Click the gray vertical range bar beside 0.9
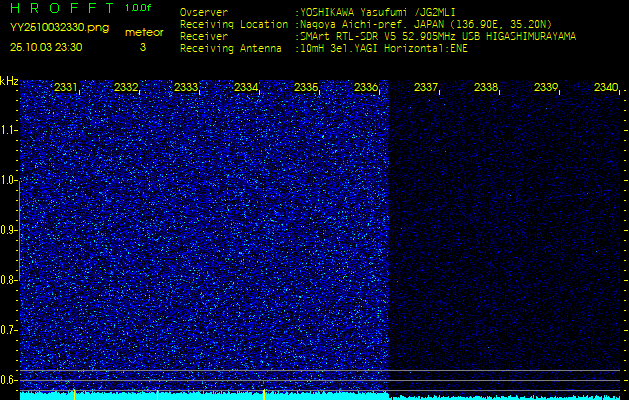 coord(19,230)
